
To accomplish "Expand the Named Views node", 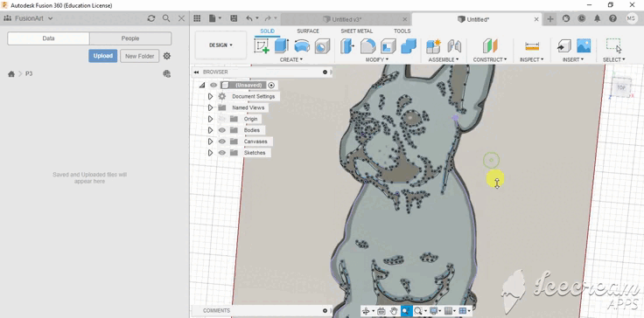I will click(x=210, y=107).
